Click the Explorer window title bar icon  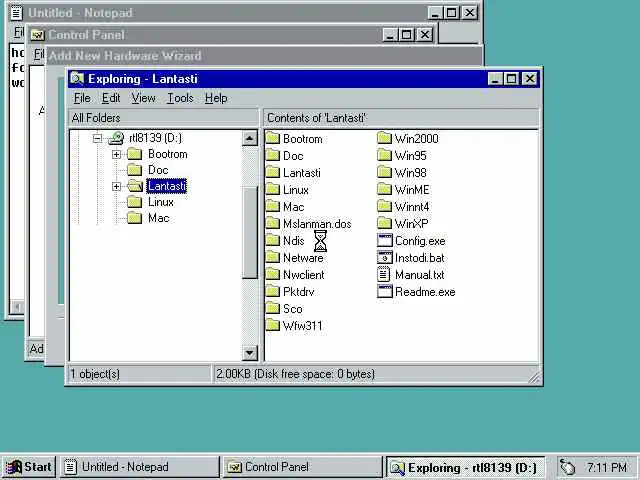pos(77,78)
